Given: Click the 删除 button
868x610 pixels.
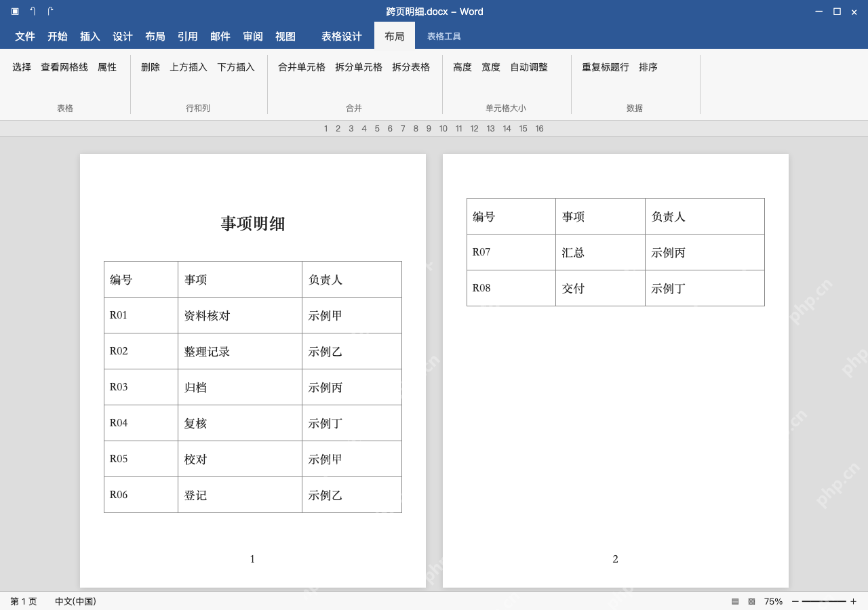Looking at the screenshot, I should pyautogui.click(x=151, y=67).
